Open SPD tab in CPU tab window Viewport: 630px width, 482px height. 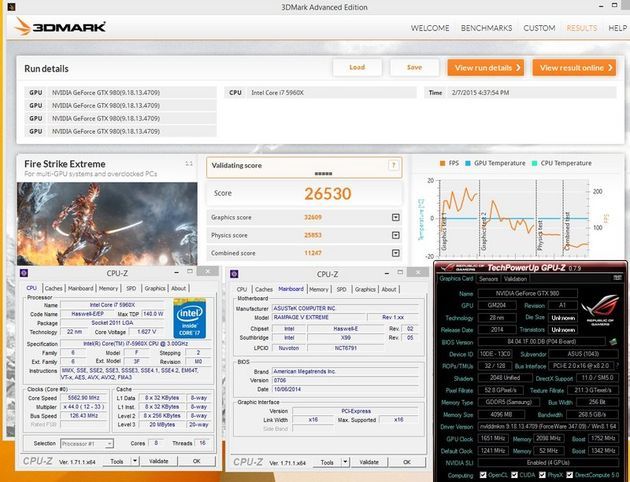[x=131, y=288]
